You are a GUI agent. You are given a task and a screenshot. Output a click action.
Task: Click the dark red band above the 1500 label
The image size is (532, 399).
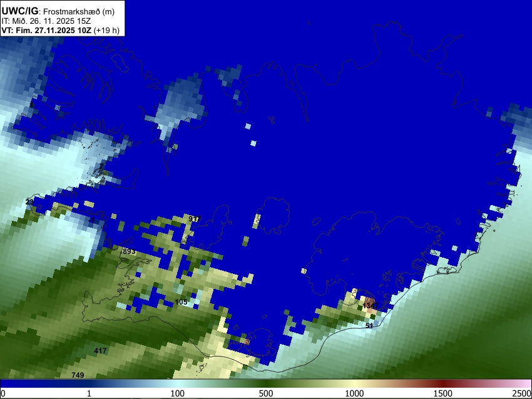[443, 383]
